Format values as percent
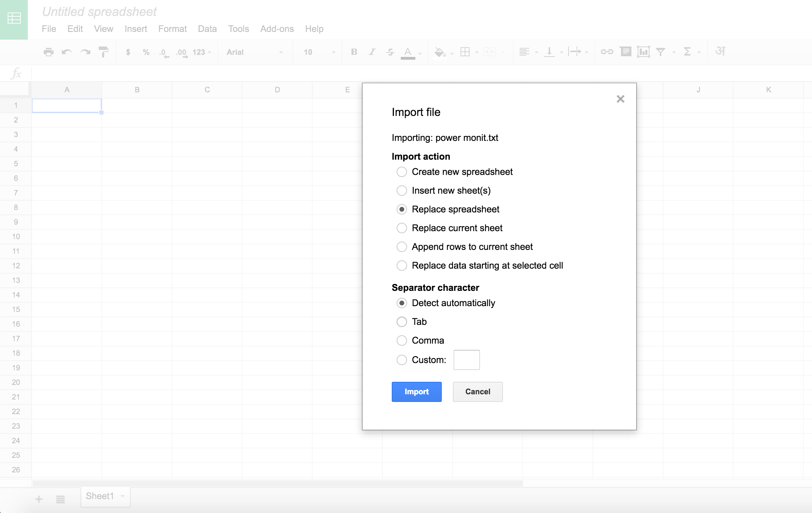 click(146, 52)
